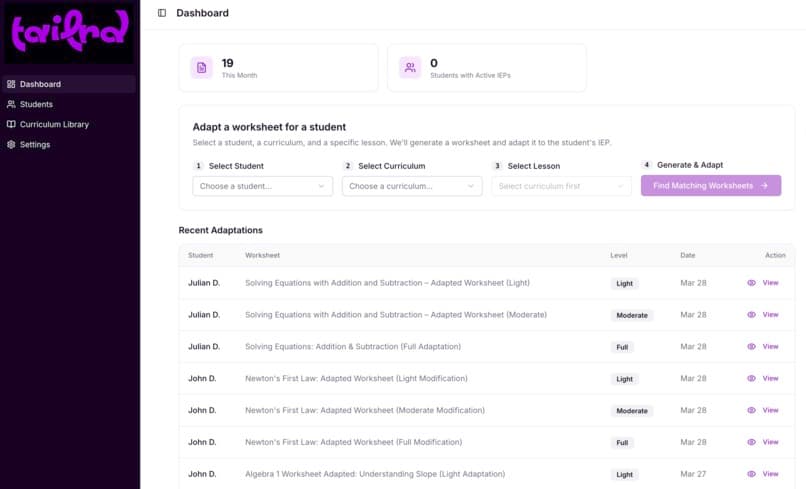The width and height of the screenshot is (806, 489).
Task: Click Newton's First Law (Full Modification) title
Action: 354,442
